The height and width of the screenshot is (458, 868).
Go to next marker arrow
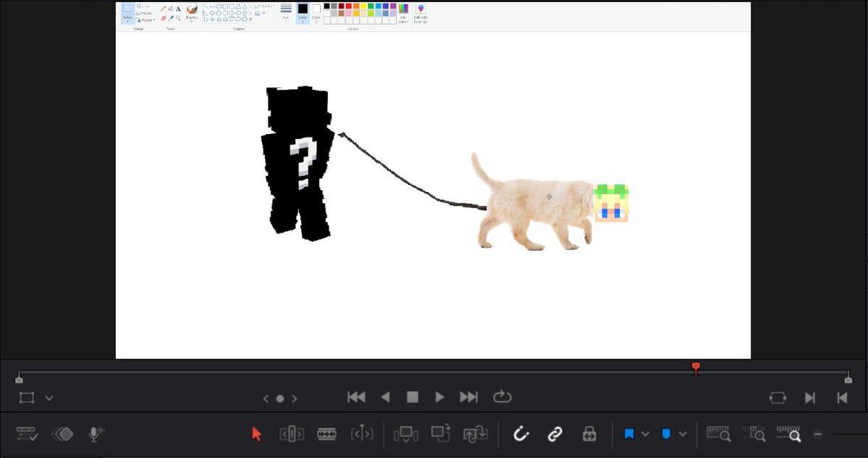[x=295, y=399]
